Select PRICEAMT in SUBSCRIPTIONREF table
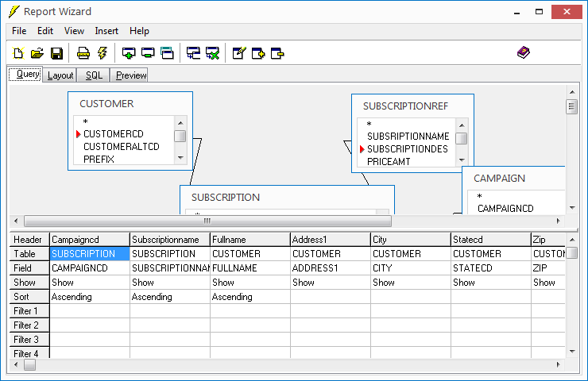The height and width of the screenshot is (381, 588). pyautogui.click(x=389, y=161)
